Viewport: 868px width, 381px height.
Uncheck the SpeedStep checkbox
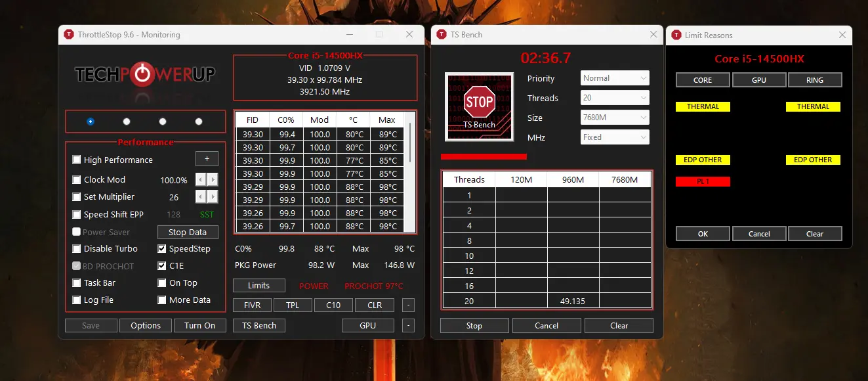tap(162, 249)
